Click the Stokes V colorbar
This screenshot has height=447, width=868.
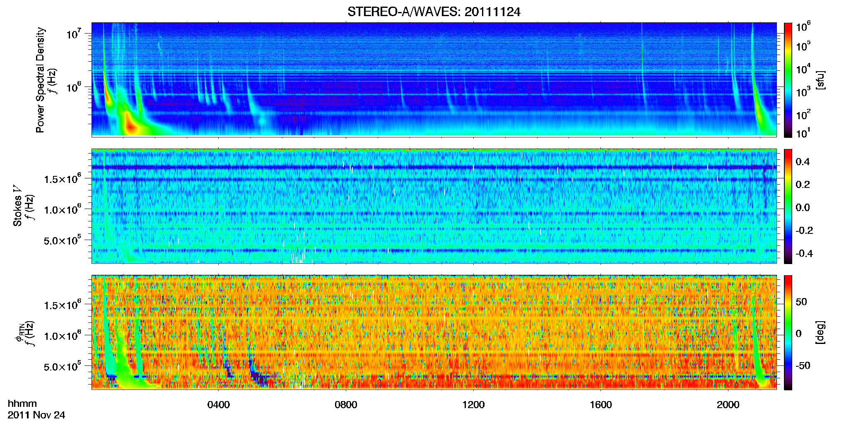788,206
